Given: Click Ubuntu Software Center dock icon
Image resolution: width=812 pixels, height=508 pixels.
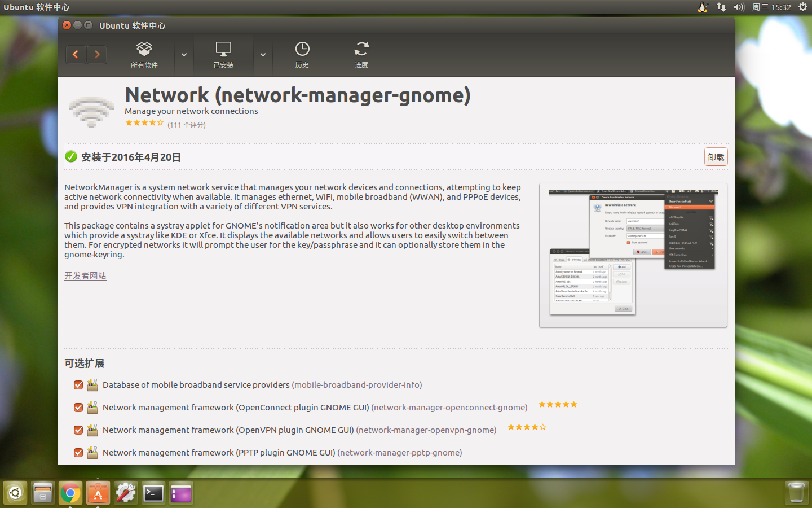Looking at the screenshot, I should point(98,493).
